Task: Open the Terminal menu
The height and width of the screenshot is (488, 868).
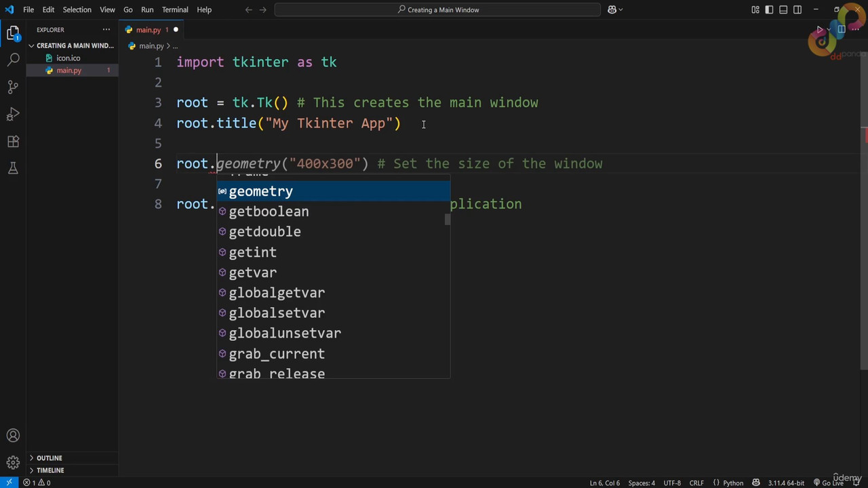Action: click(175, 9)
